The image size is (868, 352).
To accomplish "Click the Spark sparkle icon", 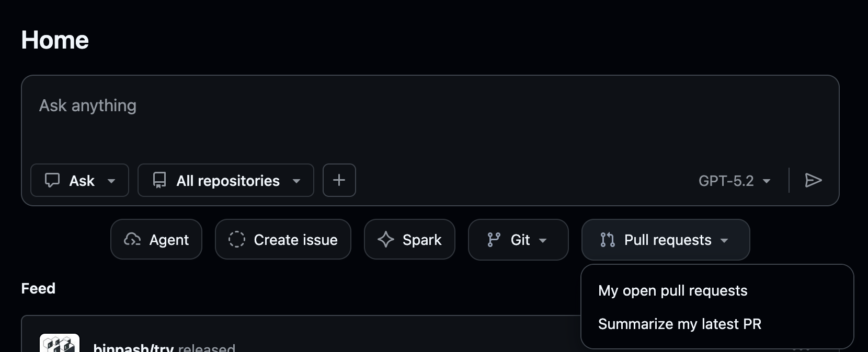I will coord(386,240).
